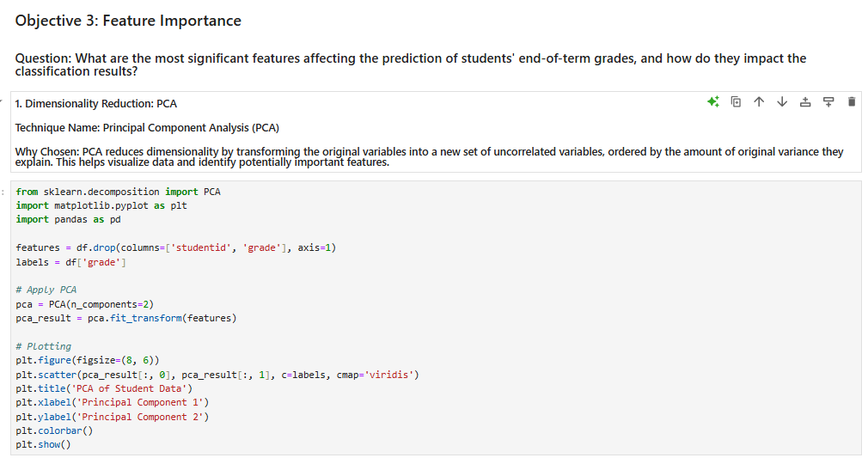868x464 pixels.
Task: Duplicate the selected markdown cell
Action: point(736,102)
